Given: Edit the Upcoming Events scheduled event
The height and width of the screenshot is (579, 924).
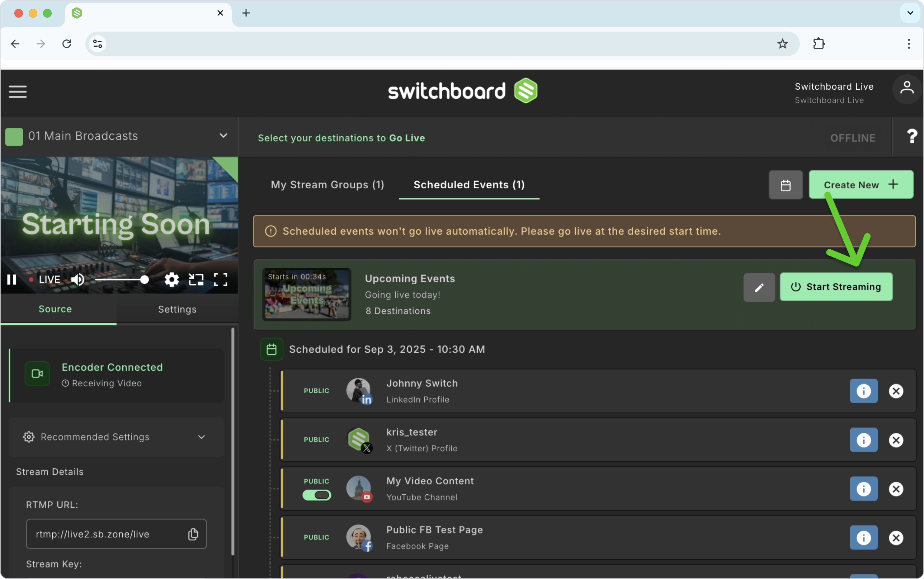Looking at the screenshot, I should click(x=759, y=287).
